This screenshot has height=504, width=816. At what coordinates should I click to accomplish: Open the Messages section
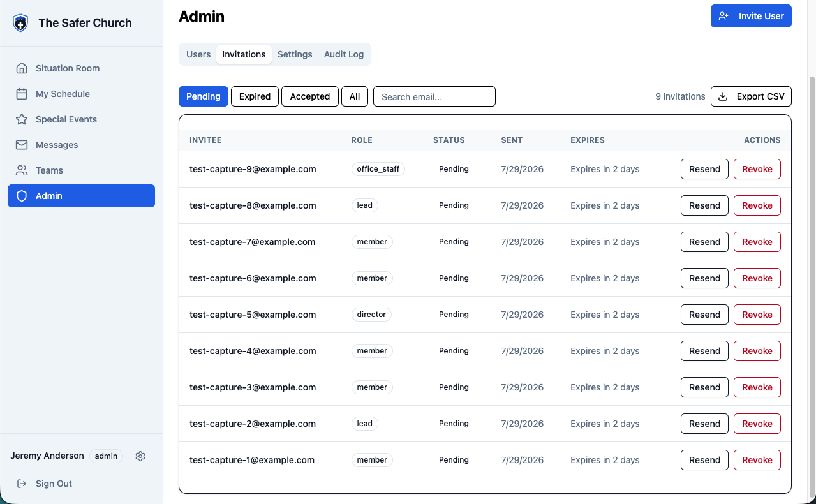(81, 145)
